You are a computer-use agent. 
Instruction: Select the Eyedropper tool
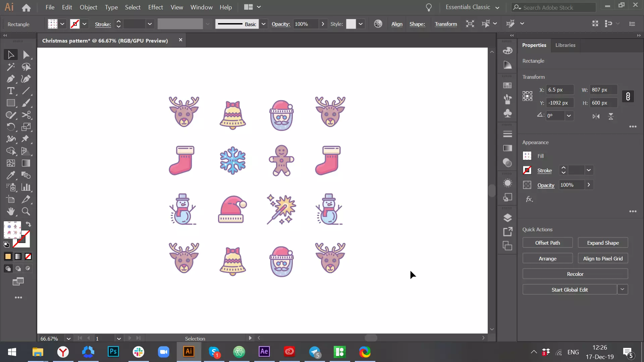(10, 175)
